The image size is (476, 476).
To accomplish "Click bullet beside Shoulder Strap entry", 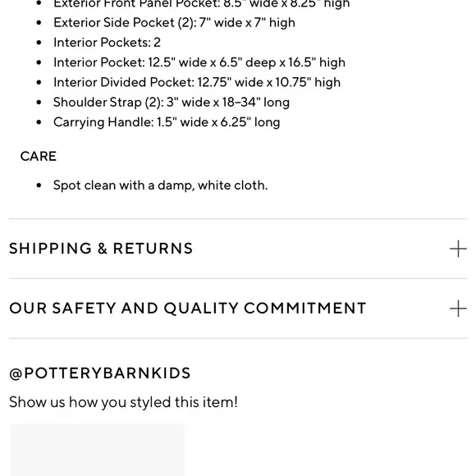I will click(x=39, y=103).
